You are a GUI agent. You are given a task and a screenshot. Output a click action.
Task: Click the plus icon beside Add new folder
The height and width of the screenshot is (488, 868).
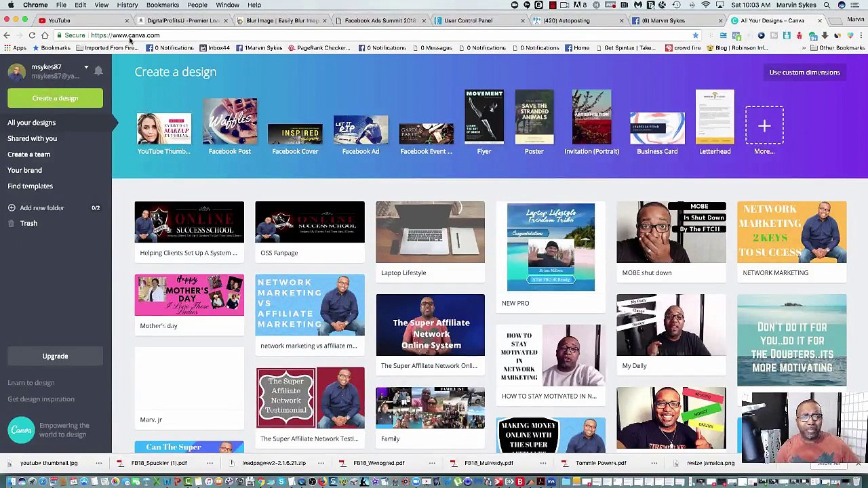click(12, 208)
